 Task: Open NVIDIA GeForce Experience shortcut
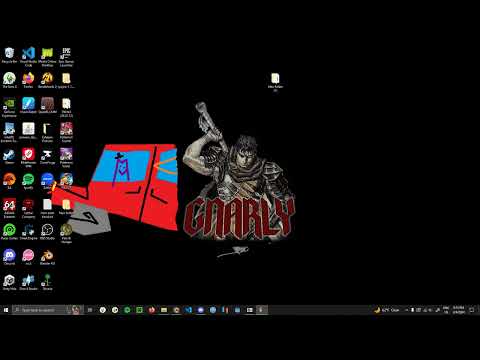[9, 107]
